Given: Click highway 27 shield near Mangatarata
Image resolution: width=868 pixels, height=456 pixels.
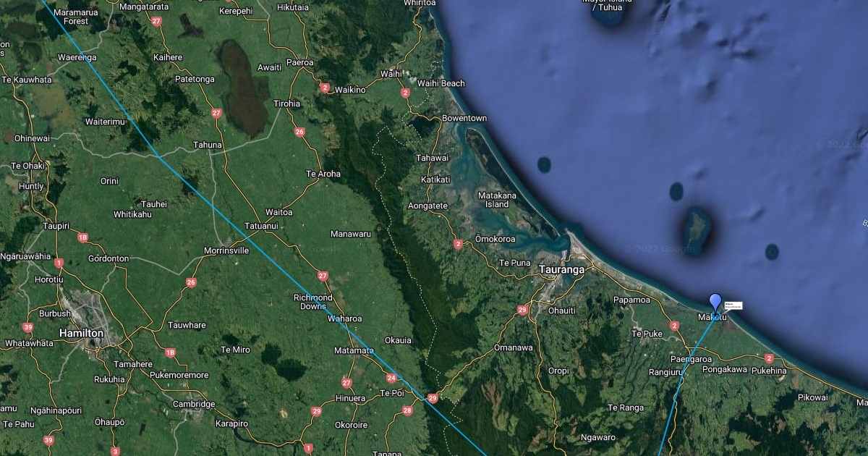Looking at the screenshot, I should click(156, 21).
